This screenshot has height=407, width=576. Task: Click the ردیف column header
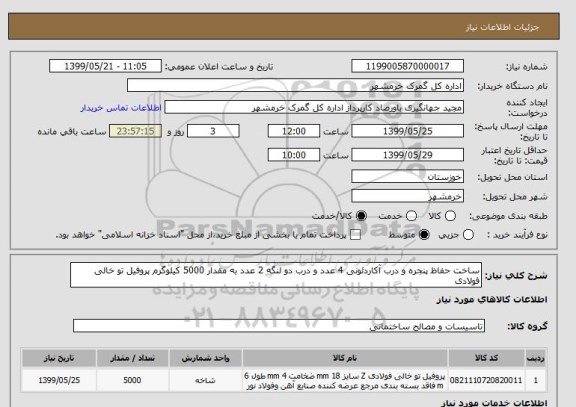(536, 358)
